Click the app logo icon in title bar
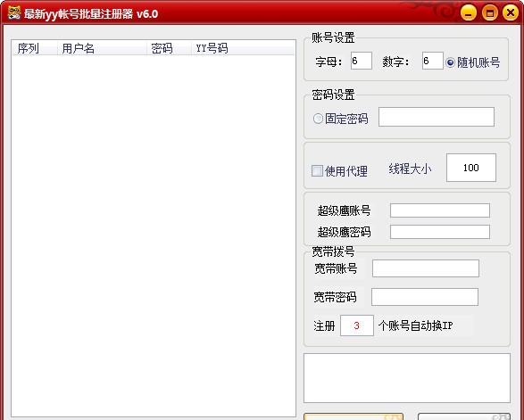 click(14, 13)
